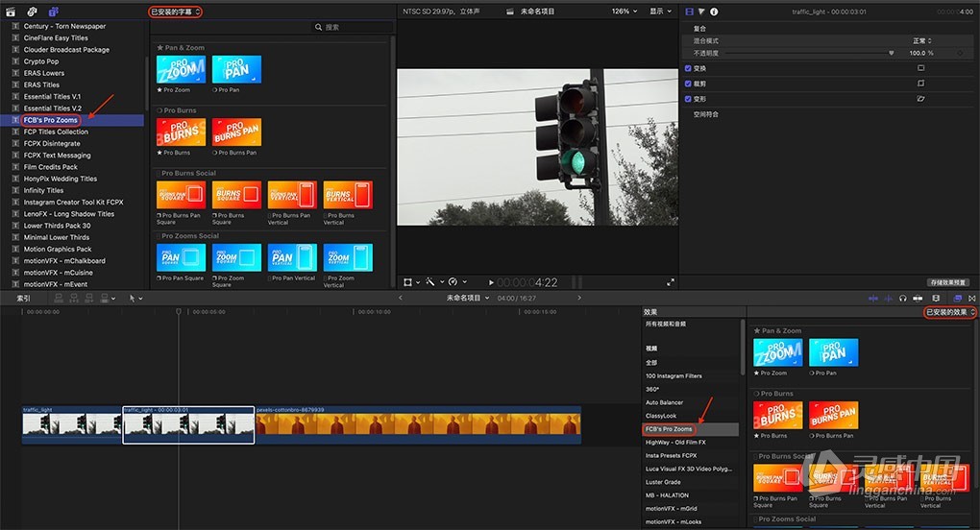Click the titles browser 搜索 search field
The image size is (980, 530).
[354, 28]
